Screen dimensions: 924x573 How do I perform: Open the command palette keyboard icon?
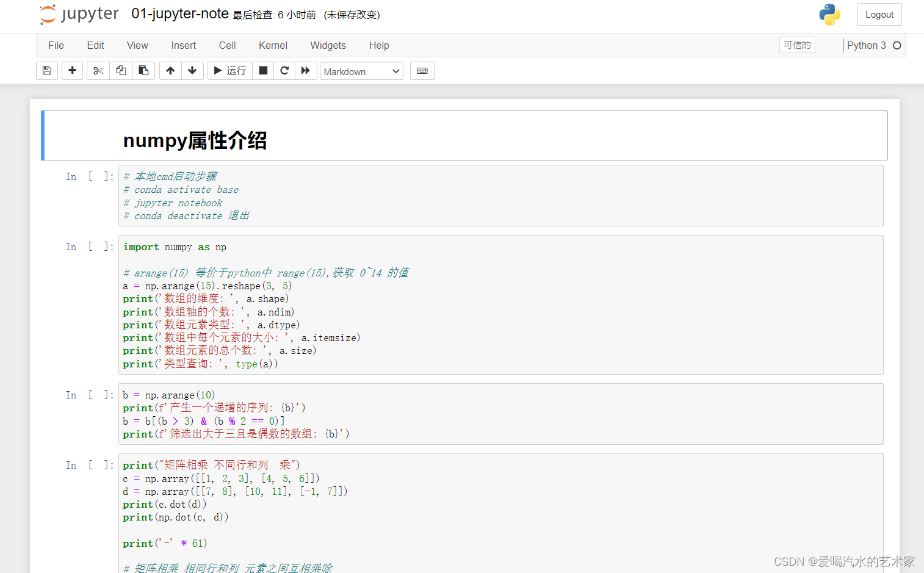click(422, 71)
